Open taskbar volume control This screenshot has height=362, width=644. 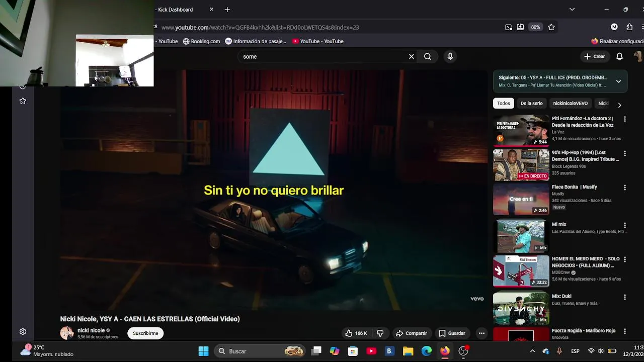coord(601,351)
